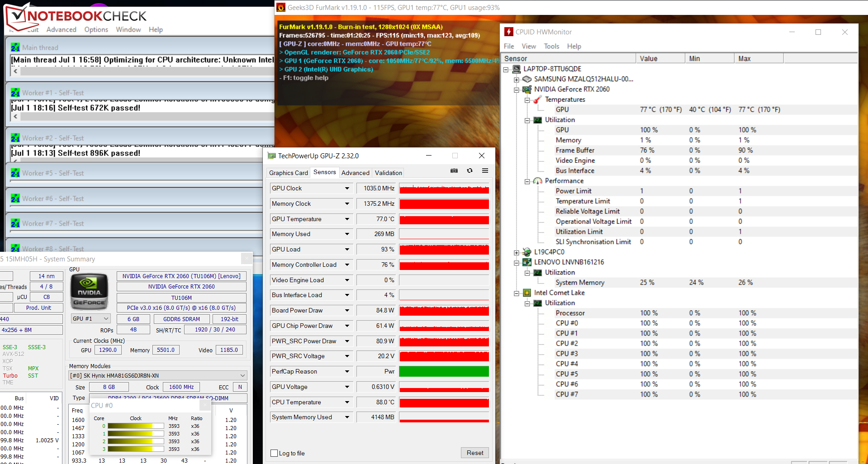Open PerfCap Reason sensor dropdown
The width and height of the screenshot is (868, 464).
[x=347, y=371]
